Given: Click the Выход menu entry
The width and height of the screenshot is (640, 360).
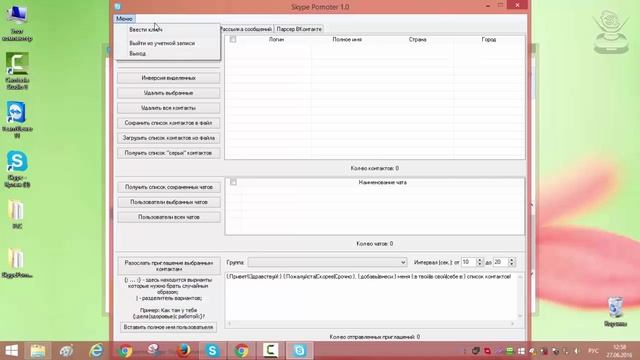Looking at the screenshot, I should pos(138,53).
